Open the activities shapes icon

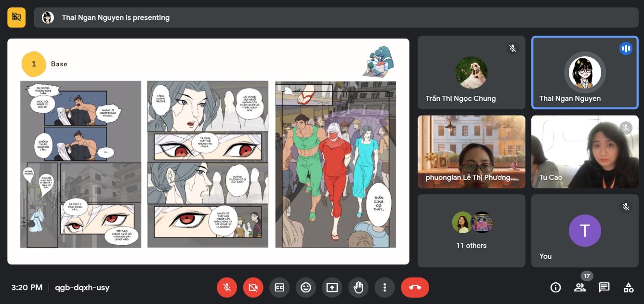tap(628, 288)
